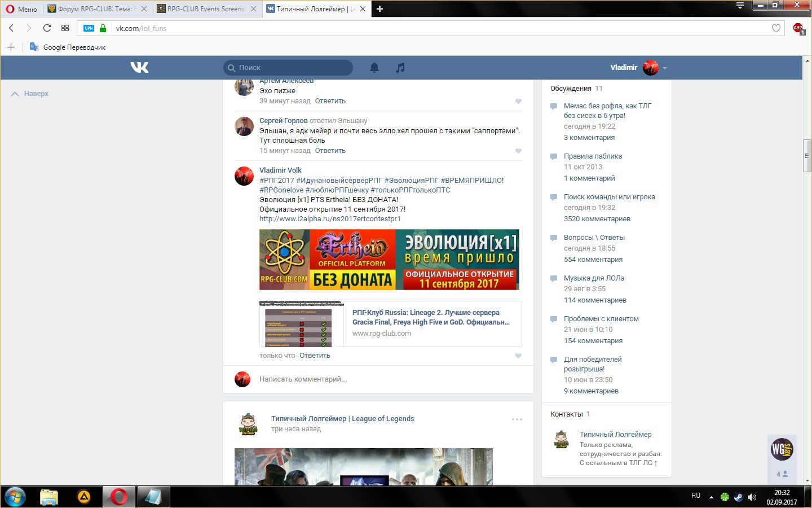Reply to Артем Алексеев's comment
Viewport: 812px width, 508px height.
click(330, 101)
